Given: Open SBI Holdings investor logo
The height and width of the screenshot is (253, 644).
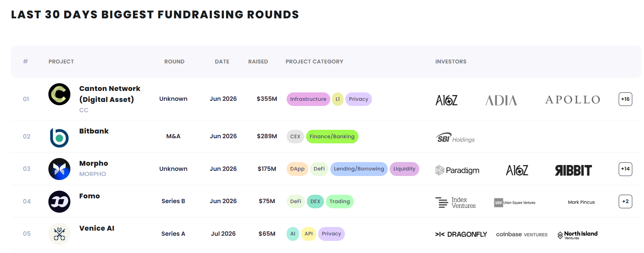Looking at the screenshot, I should point(455,138).
